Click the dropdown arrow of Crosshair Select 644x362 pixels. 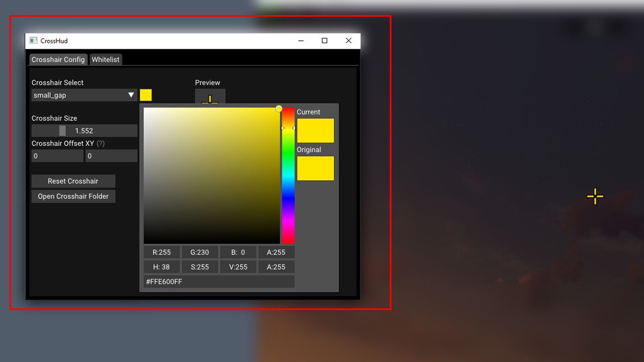pyautogui.click(x=131, y=95)
